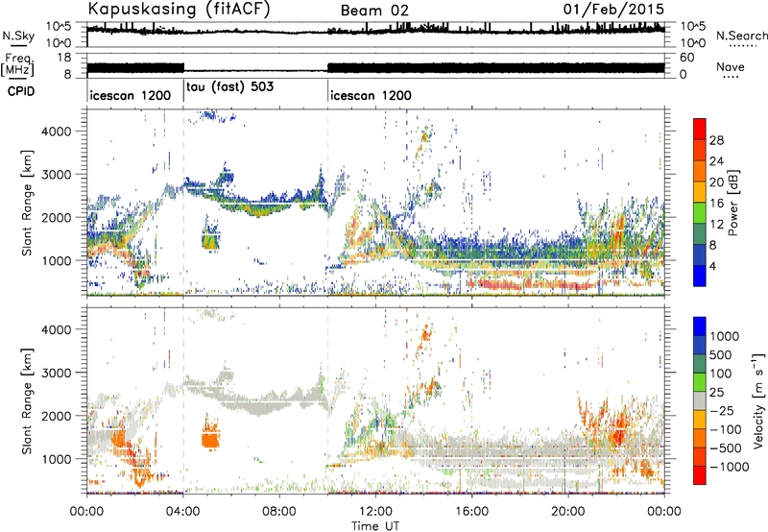Click the 'Power [dB]' color bar label
Viewport: 768px width, 532px height.
(x=732, y=203)
